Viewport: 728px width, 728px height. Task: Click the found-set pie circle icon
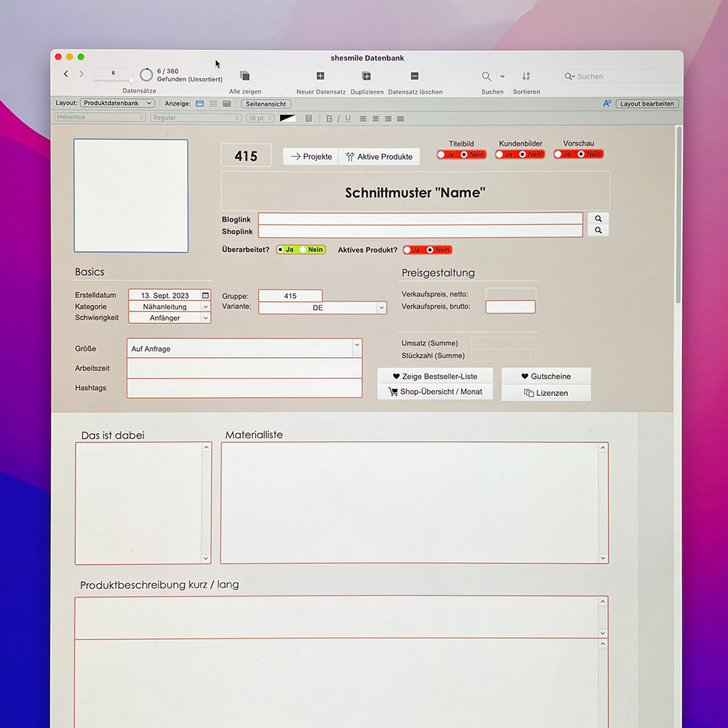pyautogui.click(x=146, y=75)
